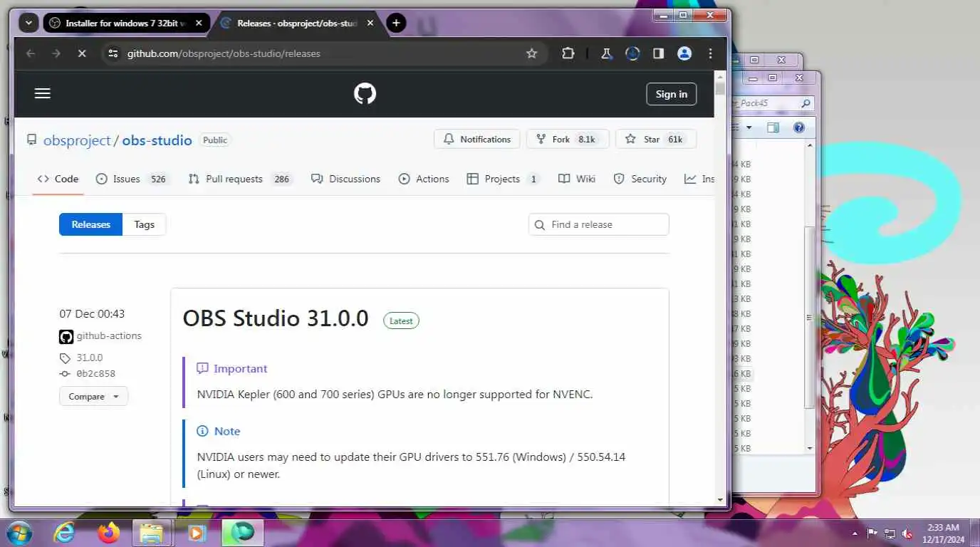Open the Windows Start button
The height and width of the screenshot is (547, 980).
(18, 533)
